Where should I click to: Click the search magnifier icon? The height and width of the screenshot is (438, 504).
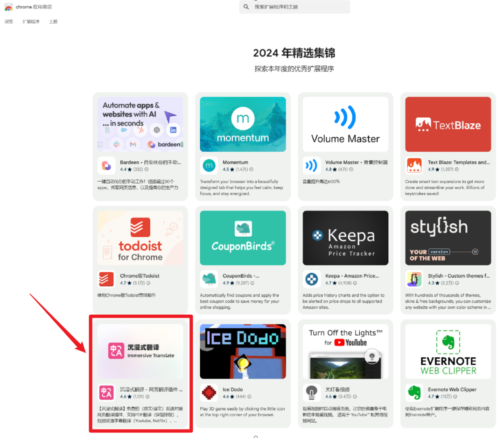[246, 7]
